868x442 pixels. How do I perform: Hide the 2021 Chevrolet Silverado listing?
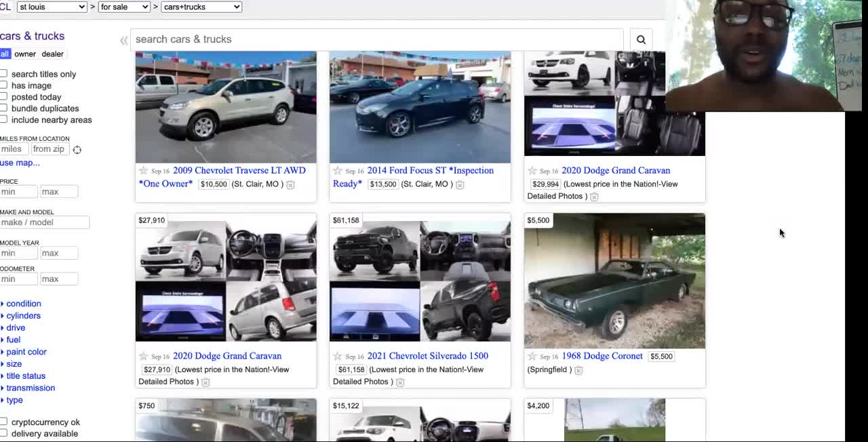400,382
